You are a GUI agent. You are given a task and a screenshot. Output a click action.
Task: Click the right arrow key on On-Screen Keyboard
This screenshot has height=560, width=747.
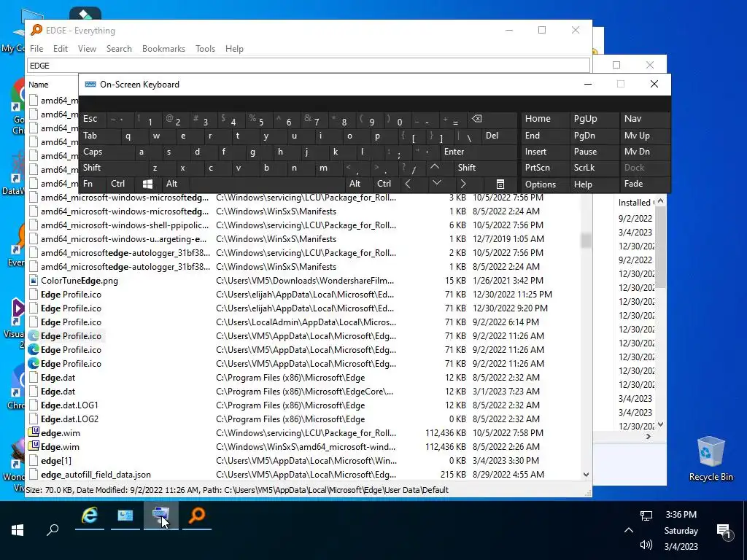(x=463, y=184)
